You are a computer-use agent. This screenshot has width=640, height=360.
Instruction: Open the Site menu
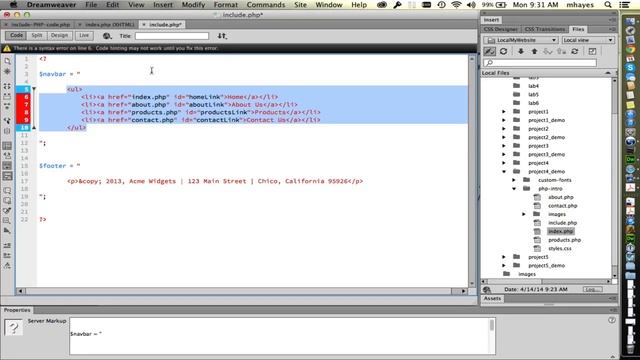pyautogui.click(x=300, y=5)
